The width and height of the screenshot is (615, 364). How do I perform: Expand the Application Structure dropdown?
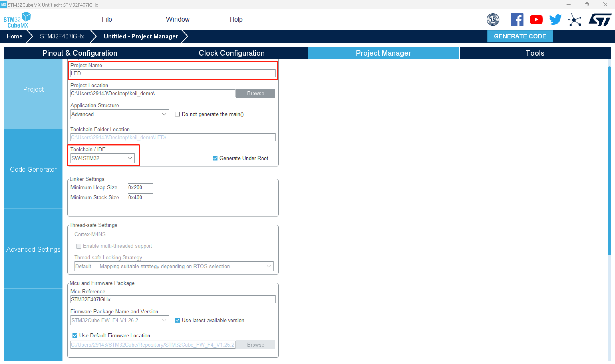tap(119, 114)
